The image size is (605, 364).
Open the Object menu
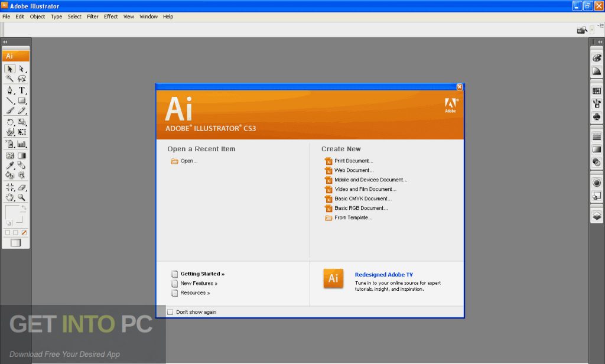(x=37, y=17)
